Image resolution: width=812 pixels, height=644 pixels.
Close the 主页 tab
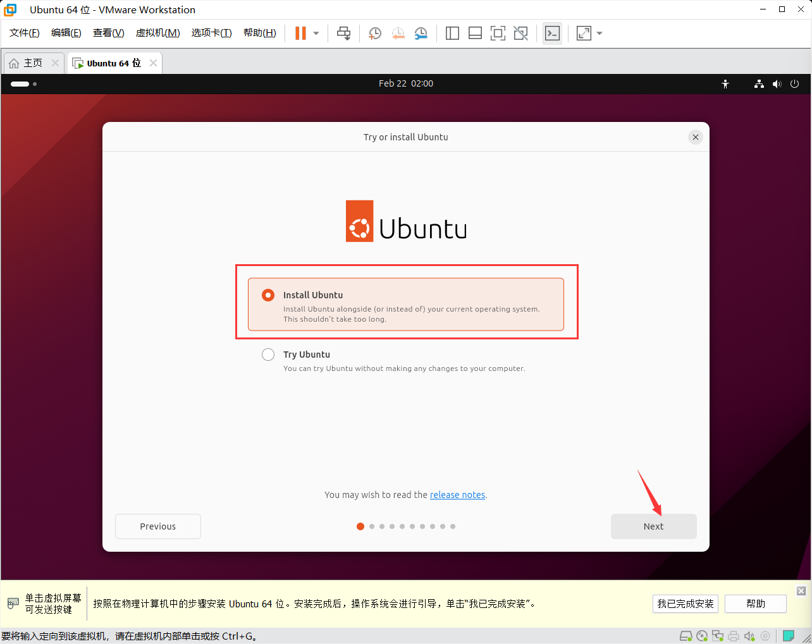[x=55, y=63]
